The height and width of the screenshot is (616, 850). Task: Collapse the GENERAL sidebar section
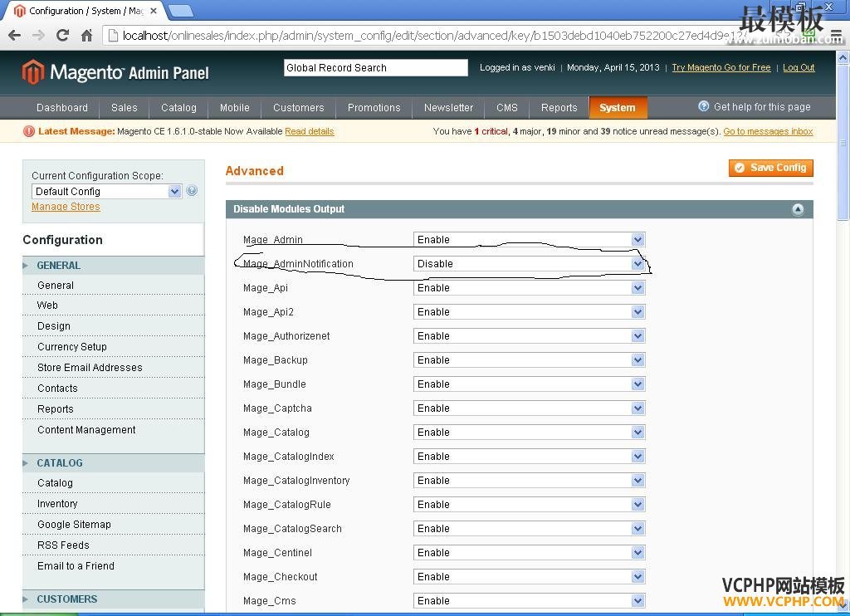(x=58, y=266)
